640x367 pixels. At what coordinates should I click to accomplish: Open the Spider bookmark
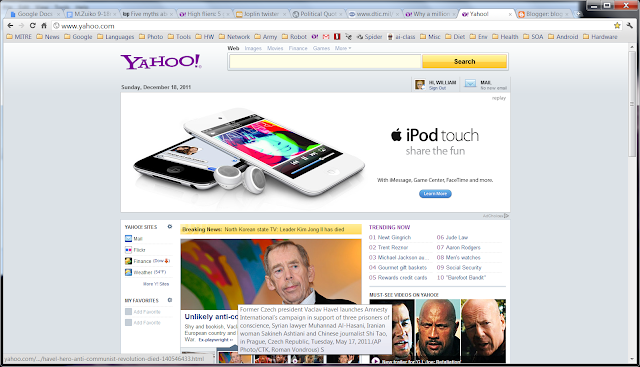[369, 37]
